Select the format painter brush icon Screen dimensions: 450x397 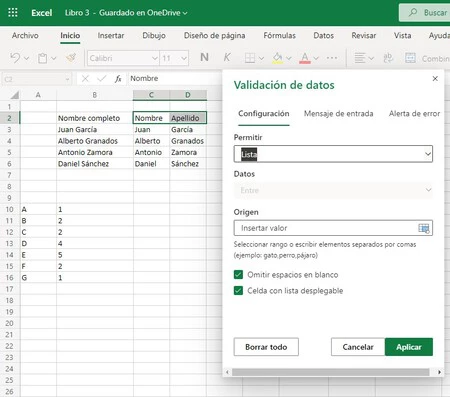pos(71,58)
